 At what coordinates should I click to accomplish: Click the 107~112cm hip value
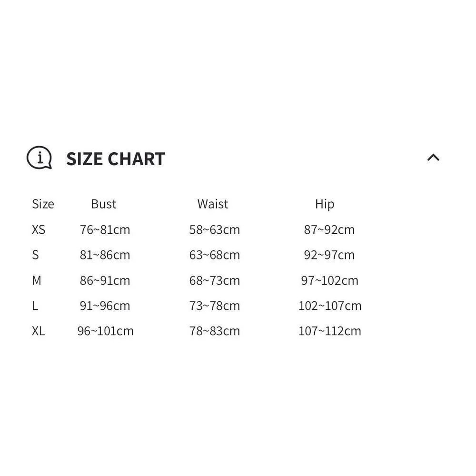pyautogui.click(x=330, y=331)
